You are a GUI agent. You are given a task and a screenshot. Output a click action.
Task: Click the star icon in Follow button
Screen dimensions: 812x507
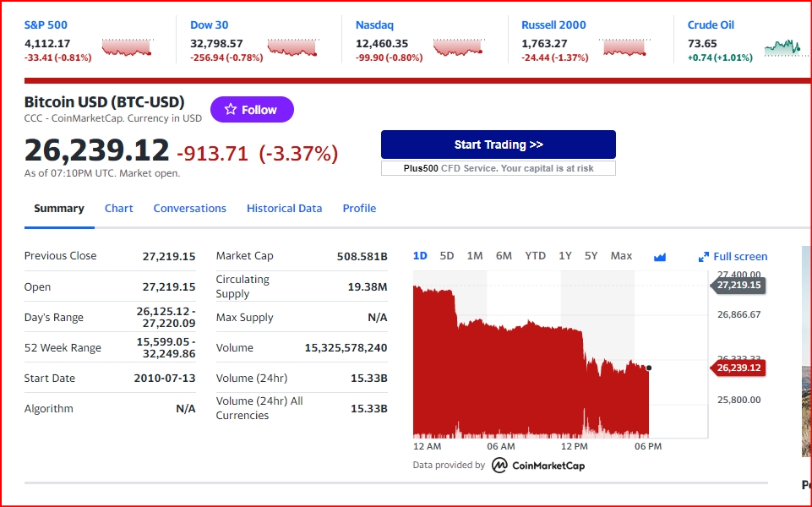[x=231, y=109]
